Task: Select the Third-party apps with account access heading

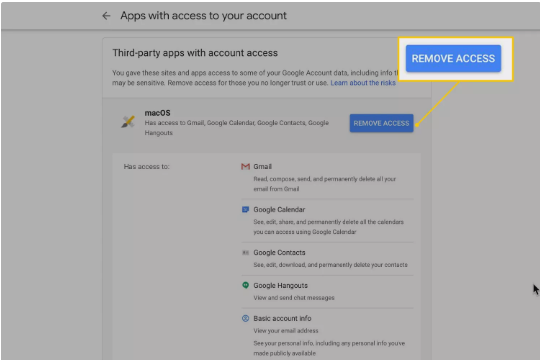Action: point(195,53)
